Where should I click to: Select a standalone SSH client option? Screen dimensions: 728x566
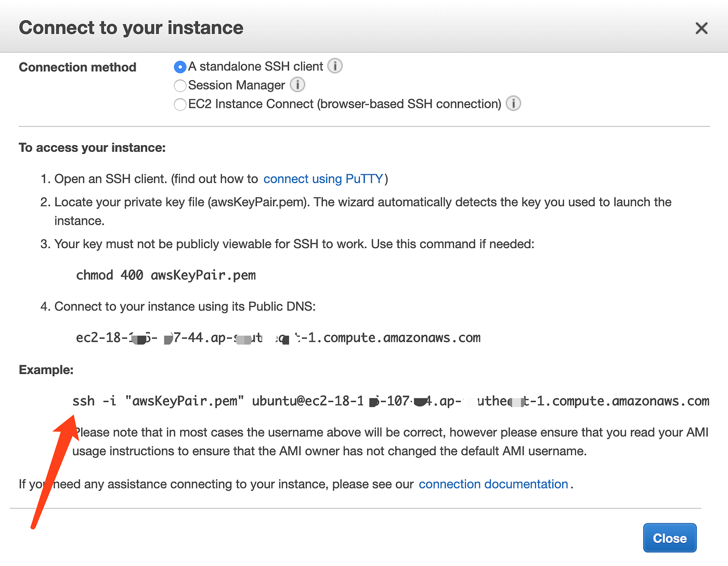pos(180,67)
